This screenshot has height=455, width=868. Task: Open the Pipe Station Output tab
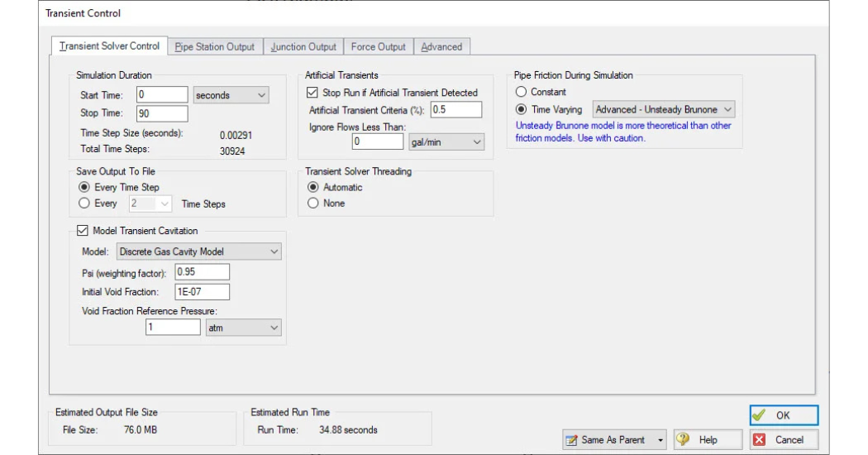[215, 47]
